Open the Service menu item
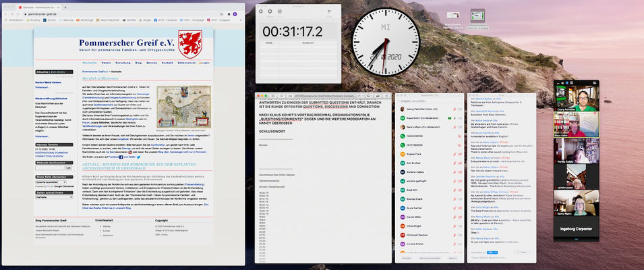 [x=152, y=63]
